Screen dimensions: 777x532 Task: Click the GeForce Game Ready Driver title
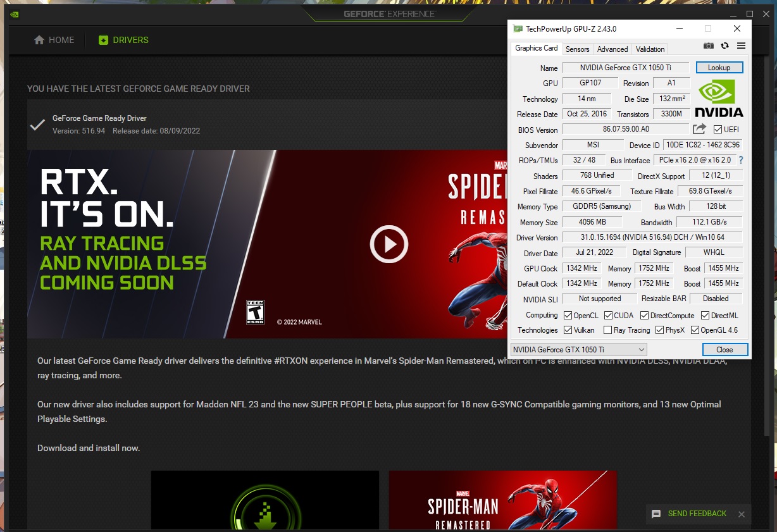pos(99,118)
